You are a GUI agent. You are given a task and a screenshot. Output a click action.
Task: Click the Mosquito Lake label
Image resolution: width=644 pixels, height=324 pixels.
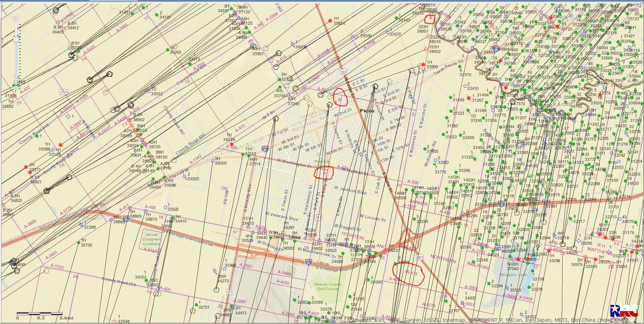514,274
